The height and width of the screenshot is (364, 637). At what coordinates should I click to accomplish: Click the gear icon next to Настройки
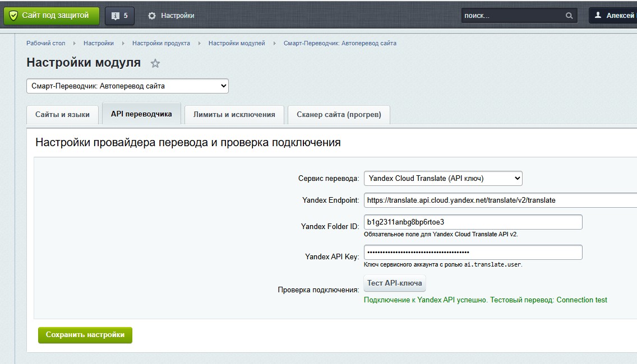pos(152,16)
